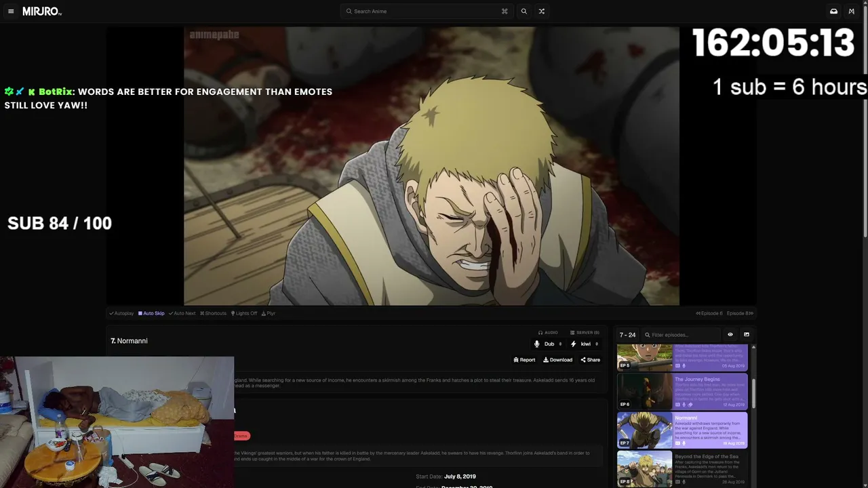Open the hamburger menu beside MIRURO logo
The image size is (868, 488).
click(11, 12)
